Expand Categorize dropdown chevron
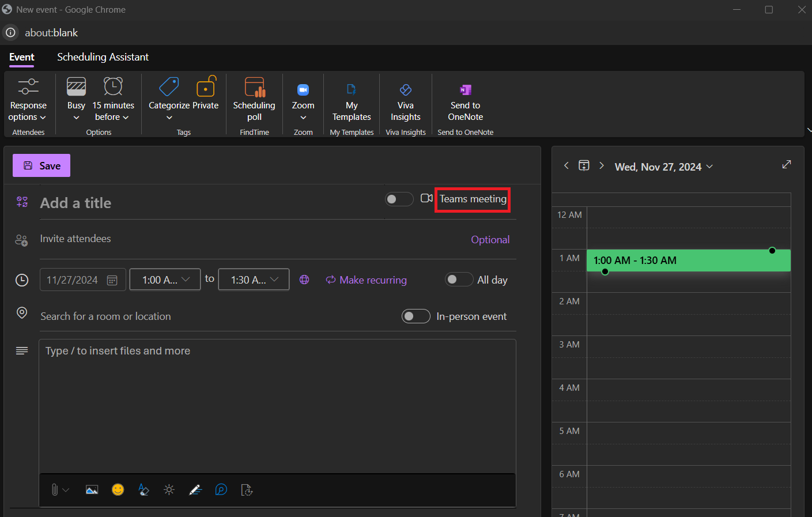 point(169,118)
